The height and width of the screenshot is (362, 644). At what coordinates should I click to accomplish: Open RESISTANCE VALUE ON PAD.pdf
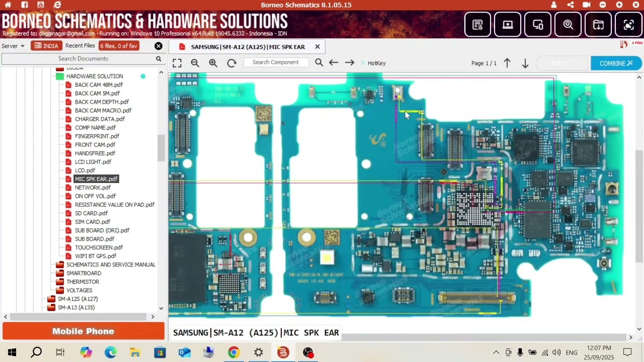click(x=114, y=205)
